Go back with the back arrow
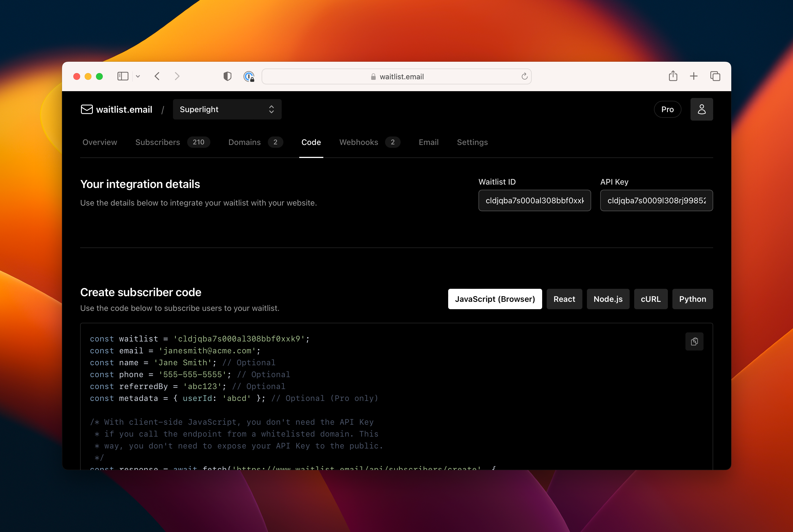The width and height of the screenshot is (793, 532). (157, 76)
